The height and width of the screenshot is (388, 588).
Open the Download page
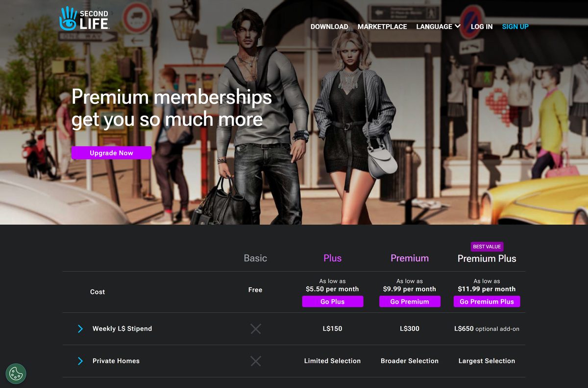click(329, 26)
